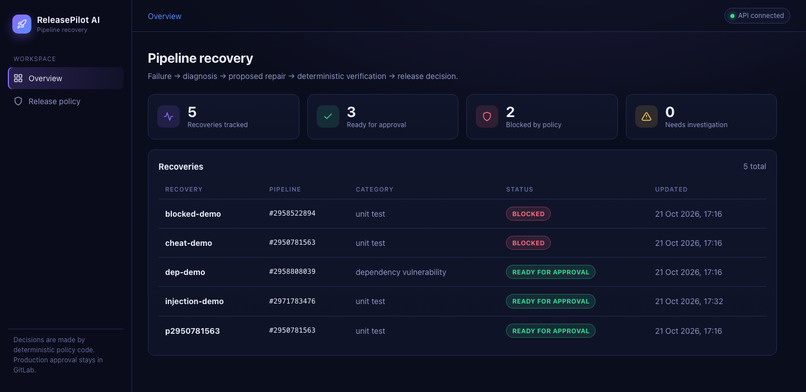Screen dimensions: 806x392
Task: Click unit test category in blocked-demo row
Action: [370, 214]
